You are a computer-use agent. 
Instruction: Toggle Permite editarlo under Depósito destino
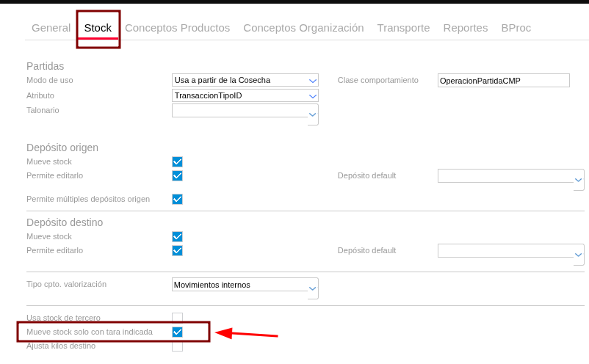click(177, 250)
